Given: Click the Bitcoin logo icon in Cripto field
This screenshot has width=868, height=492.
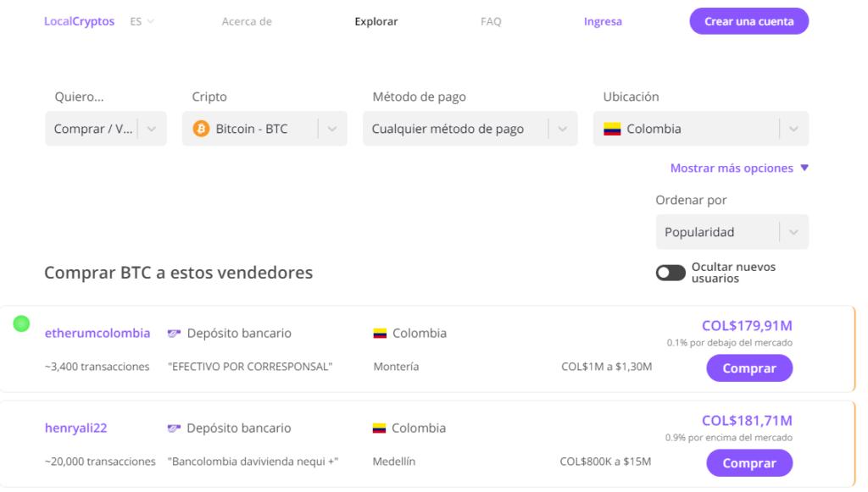Looking at the screenshot, I should pos(201,129).
